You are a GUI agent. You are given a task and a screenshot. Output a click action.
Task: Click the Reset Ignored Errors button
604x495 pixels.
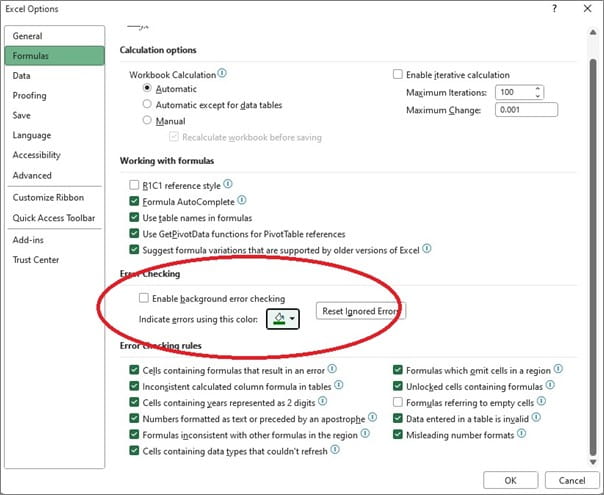(361, 312)
